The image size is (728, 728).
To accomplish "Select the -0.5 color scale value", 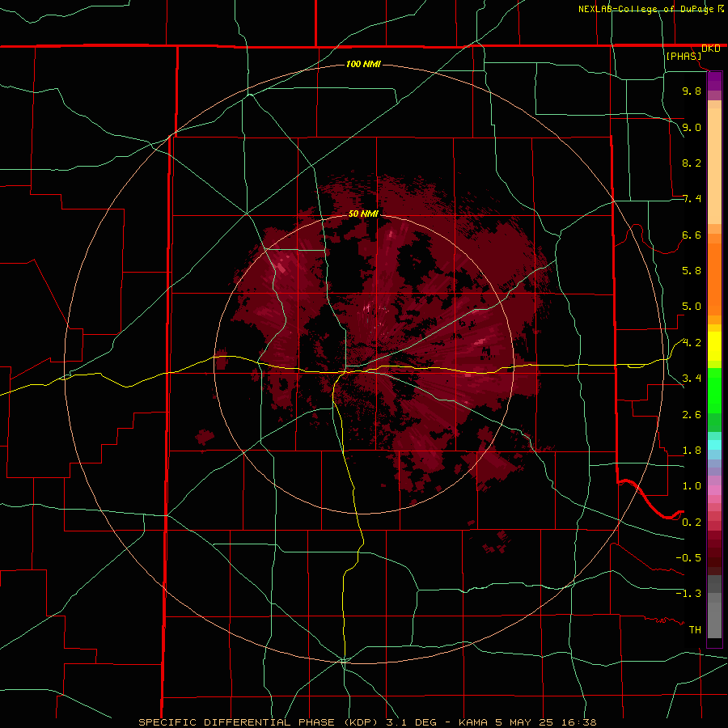I will [688, 558].
